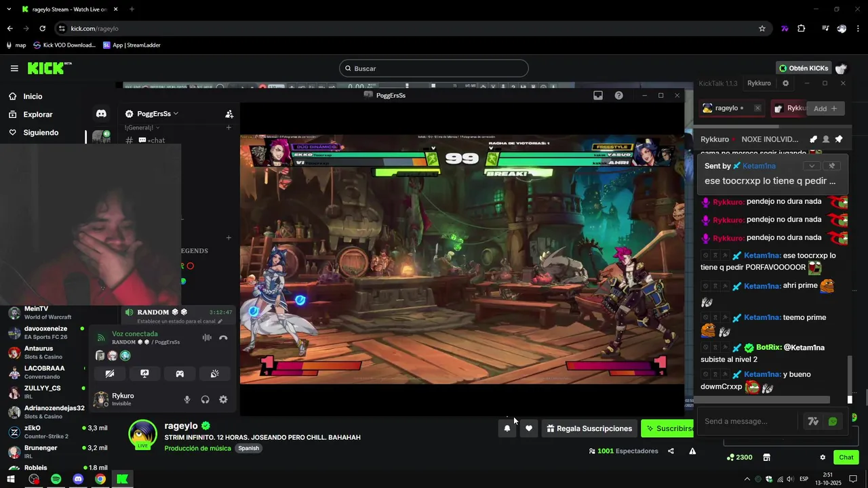Open chatters user icon in KickTalk header
Screen dimensions: 868x488
[826, 139]
